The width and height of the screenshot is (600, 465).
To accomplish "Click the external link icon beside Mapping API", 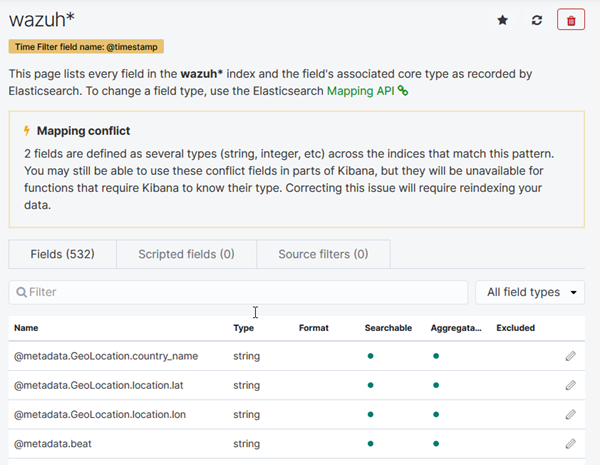I will pyautogui.click(x=403, y=91).
